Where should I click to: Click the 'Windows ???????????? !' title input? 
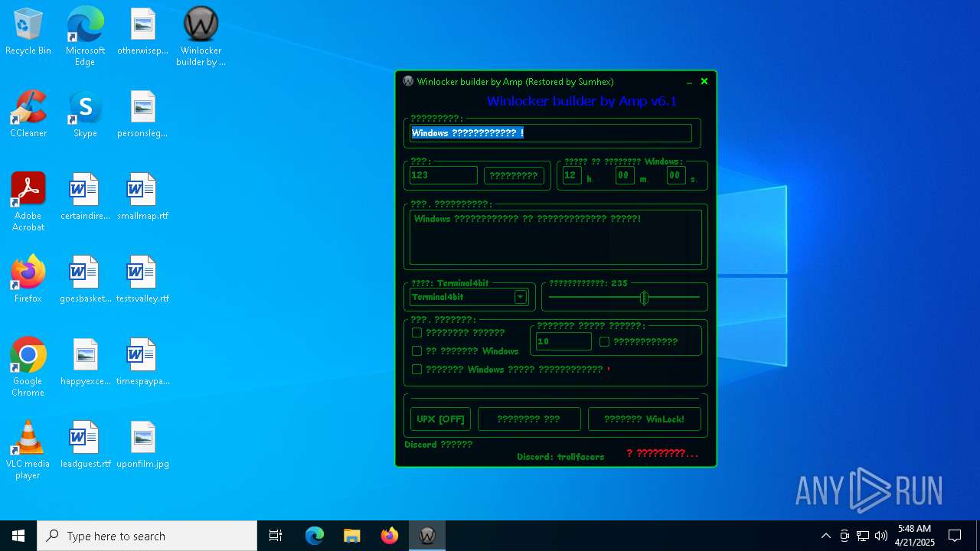[550, 133]
